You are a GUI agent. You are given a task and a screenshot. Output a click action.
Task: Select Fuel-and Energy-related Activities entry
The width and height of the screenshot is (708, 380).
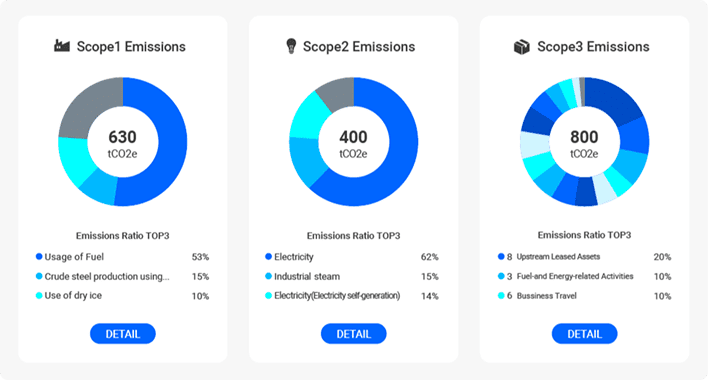click(584, 276)
